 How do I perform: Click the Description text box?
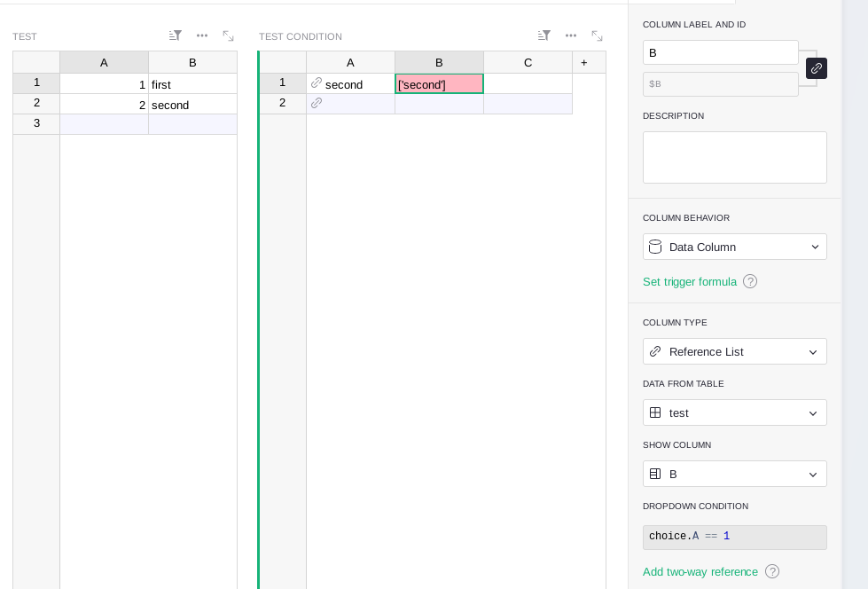(x=735, y=157)
